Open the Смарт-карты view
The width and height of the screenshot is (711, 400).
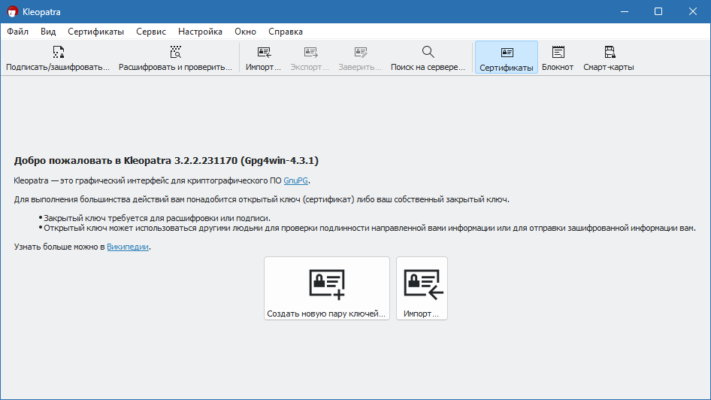tap(609, 58)
